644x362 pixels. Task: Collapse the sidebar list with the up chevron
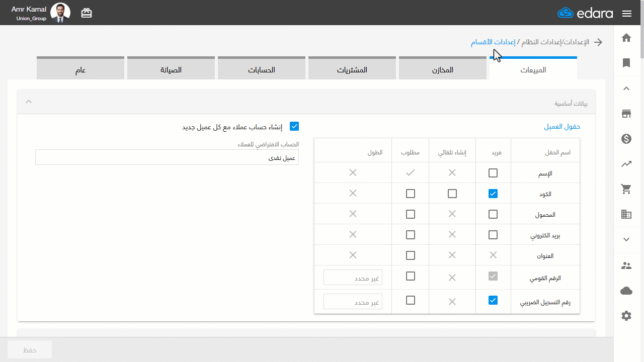pyautogui.click(x=626, y=88)
